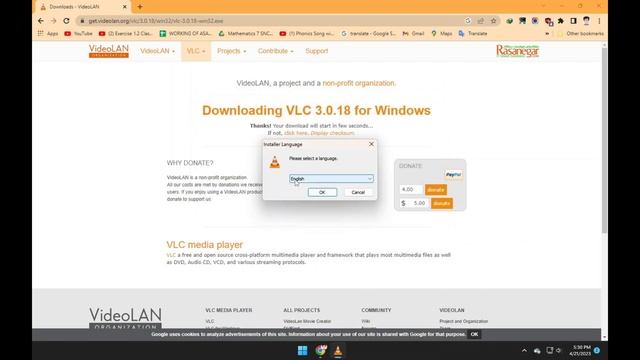Open Project and Organization footer link
Screen dimensions: 640x360
464,321
